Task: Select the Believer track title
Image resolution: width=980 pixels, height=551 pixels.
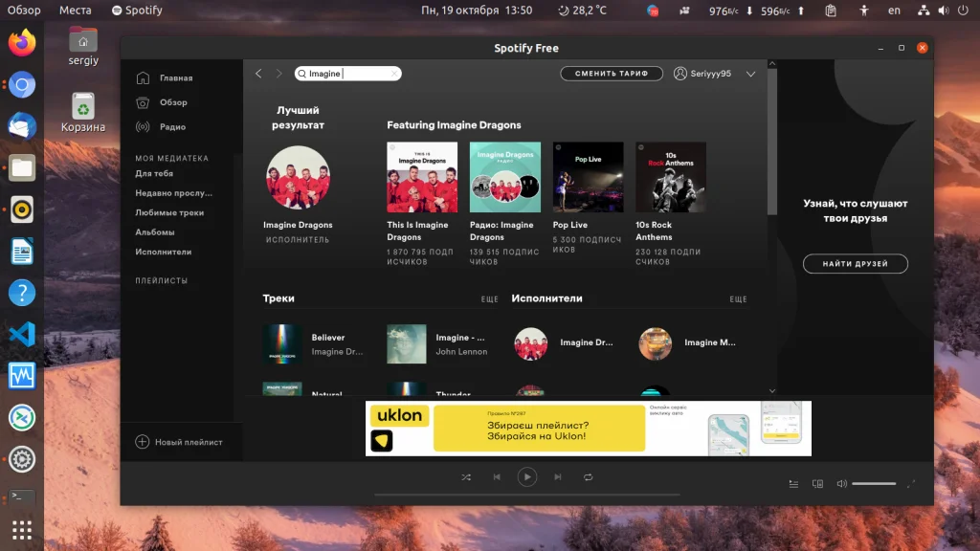Action: tap(328, 338)
